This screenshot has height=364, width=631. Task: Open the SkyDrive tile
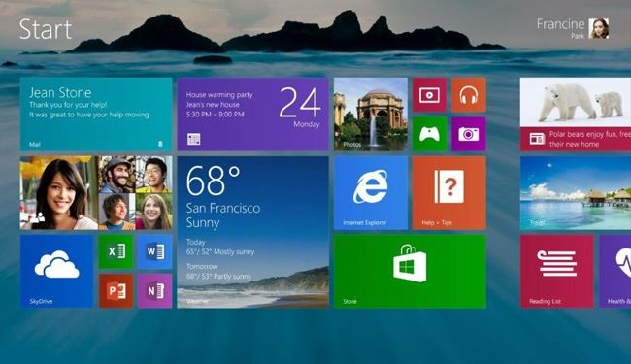coord(56,272)
